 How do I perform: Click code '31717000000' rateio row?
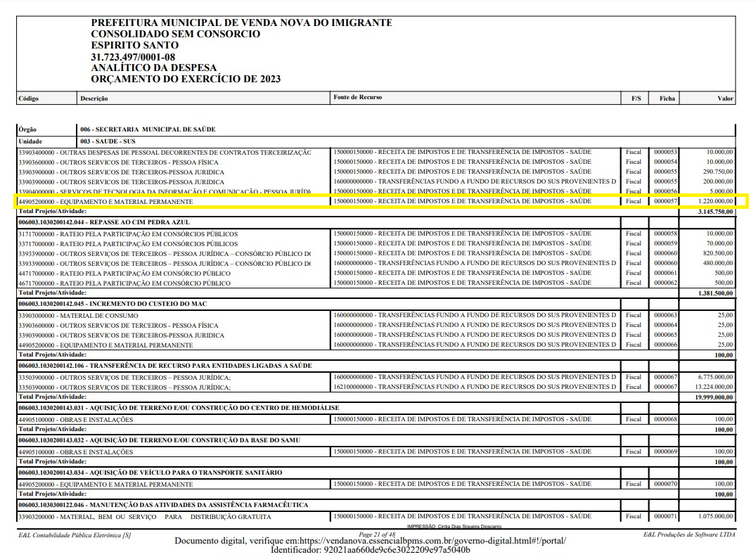(128, 234)
